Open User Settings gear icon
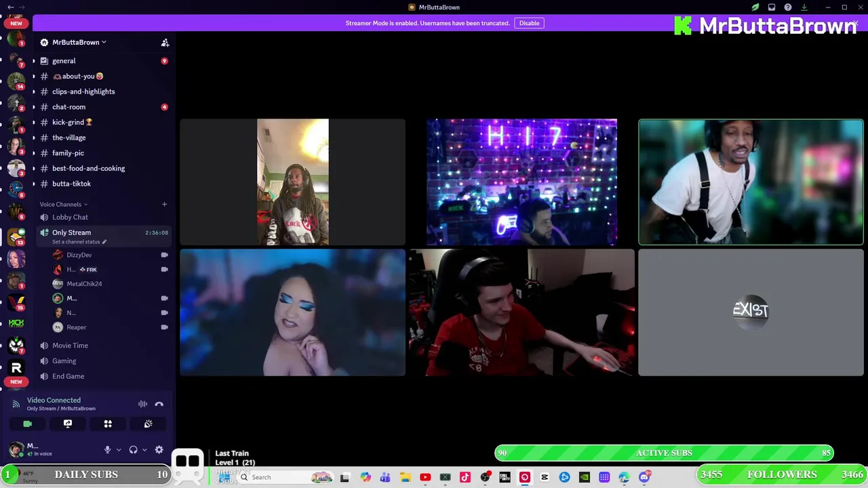The width and height of the screenshot is (868, 488). coord(159,449)
